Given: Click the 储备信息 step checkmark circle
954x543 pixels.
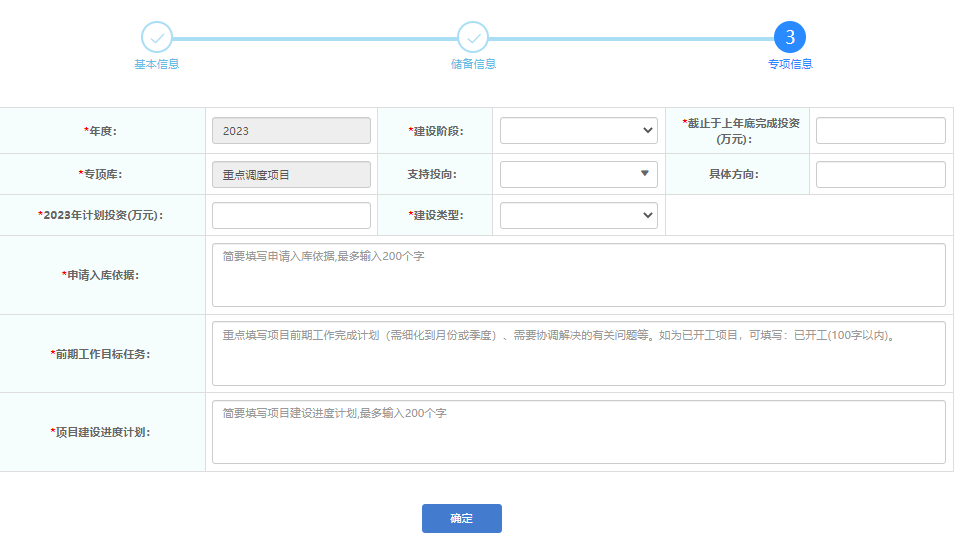Looking at the screenshot, I should [473, 38].
